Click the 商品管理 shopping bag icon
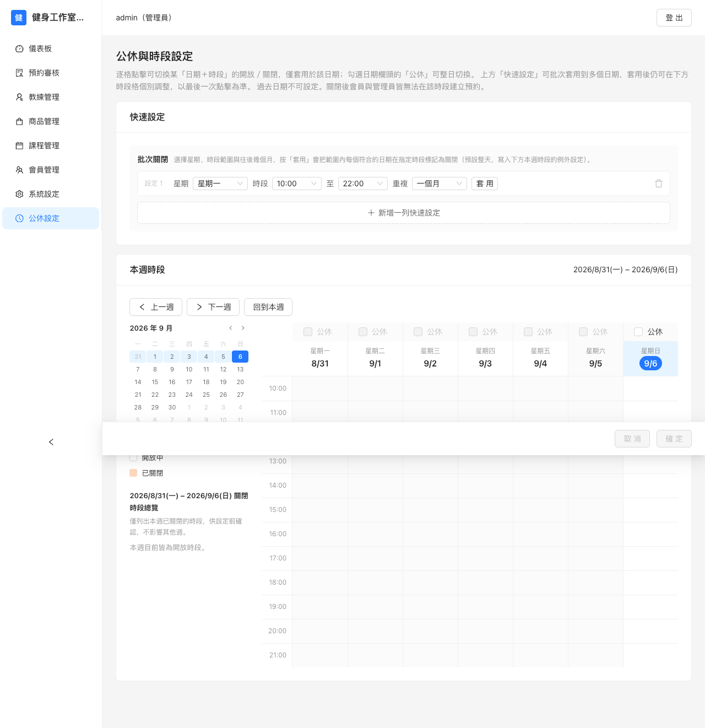705x728 pixels. click(x=19, y=121)
